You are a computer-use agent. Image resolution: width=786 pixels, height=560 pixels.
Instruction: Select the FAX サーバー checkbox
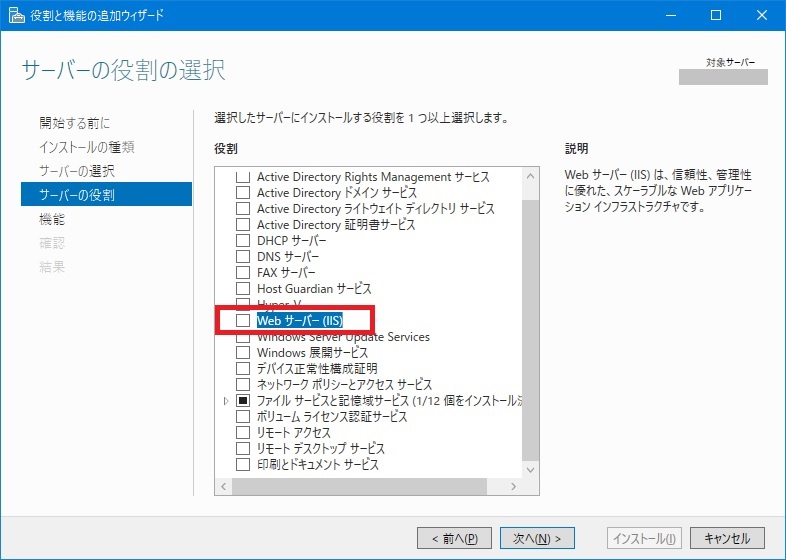[x=242, y=273]
